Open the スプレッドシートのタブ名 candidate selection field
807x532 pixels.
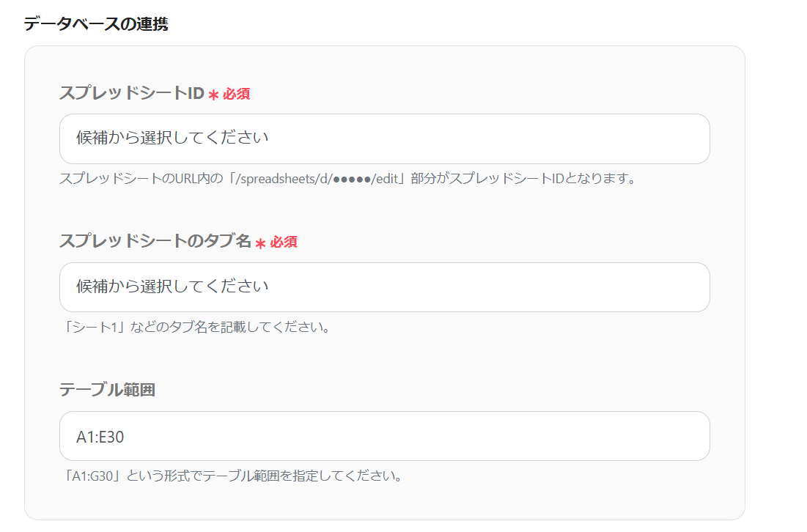(x=385, y=287)
